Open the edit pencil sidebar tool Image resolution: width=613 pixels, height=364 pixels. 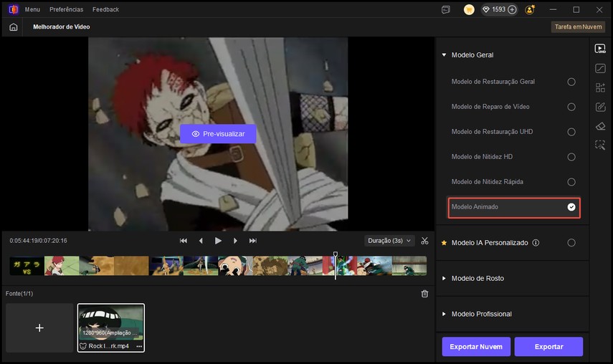[600, 107]
